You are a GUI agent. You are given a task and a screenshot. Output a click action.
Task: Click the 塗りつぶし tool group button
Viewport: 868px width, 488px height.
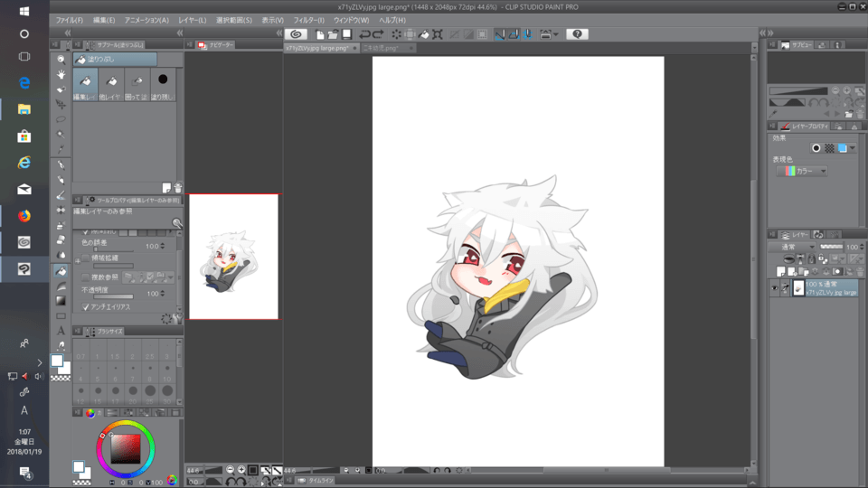pos(115,59)
